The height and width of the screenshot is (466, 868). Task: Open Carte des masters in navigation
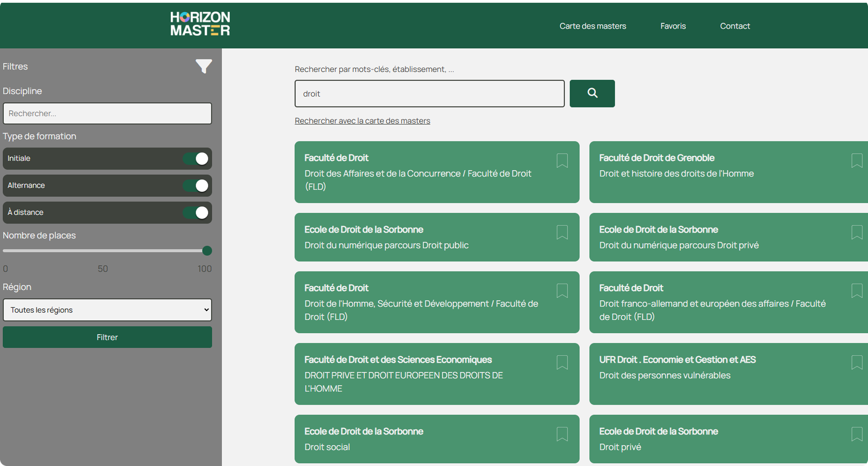tap(592, 26)
